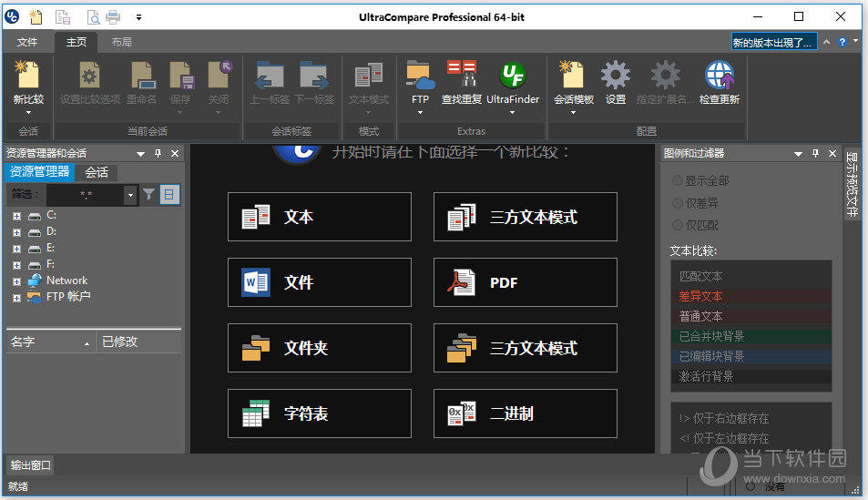Toggle the list view button beside filter

[x=169, y=194]
